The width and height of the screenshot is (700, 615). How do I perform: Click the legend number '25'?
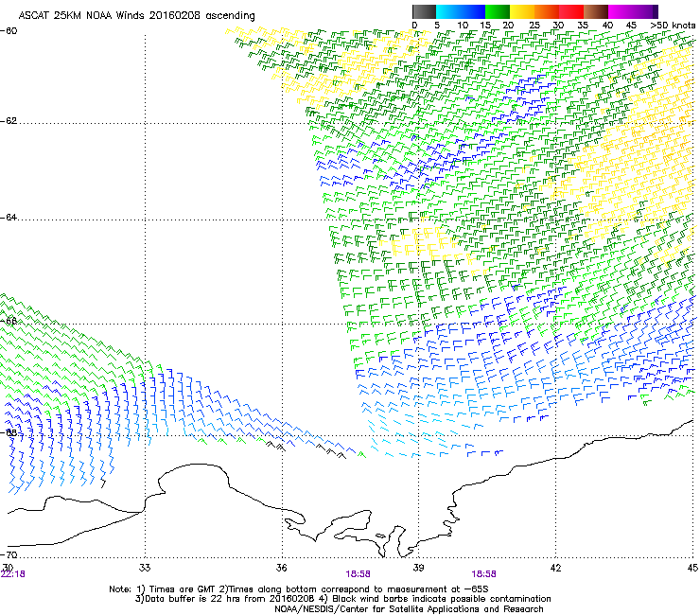[x=534, y=25]
